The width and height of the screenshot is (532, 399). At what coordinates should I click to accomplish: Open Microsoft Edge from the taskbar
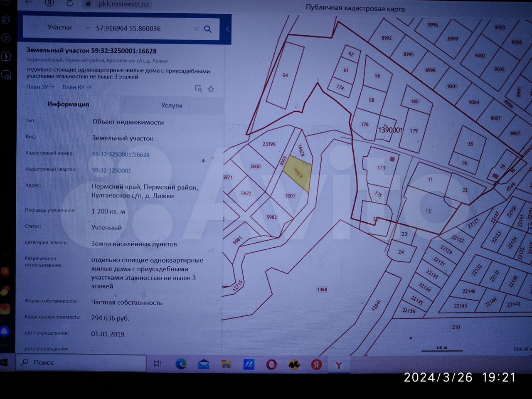click(181, 364)
